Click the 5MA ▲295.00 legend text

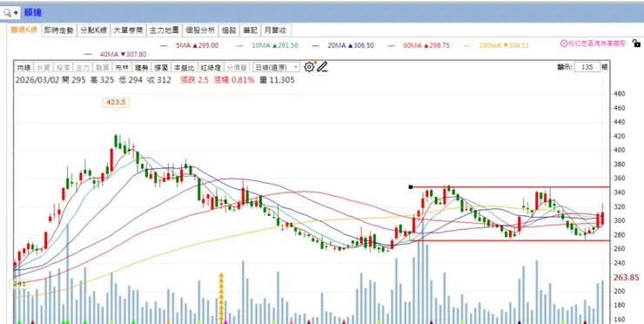198,45
